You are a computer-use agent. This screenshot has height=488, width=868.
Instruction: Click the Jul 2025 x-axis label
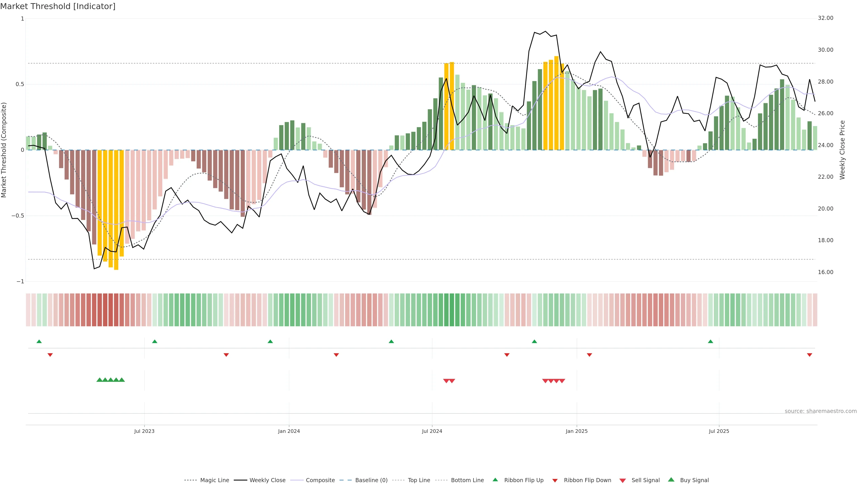click(x=719, y=431)
